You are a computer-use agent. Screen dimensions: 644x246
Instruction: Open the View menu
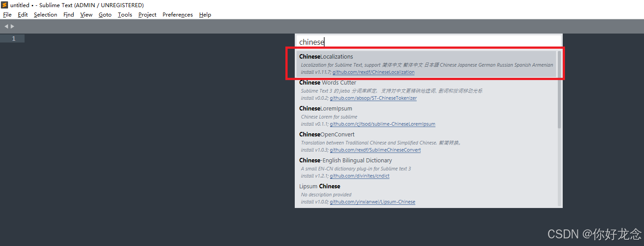coord(86,15)
